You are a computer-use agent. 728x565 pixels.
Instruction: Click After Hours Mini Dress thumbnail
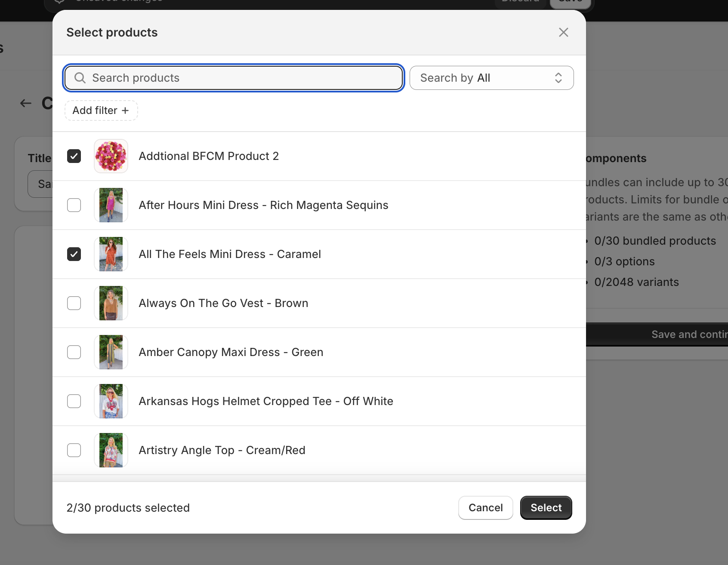[111, 205]
